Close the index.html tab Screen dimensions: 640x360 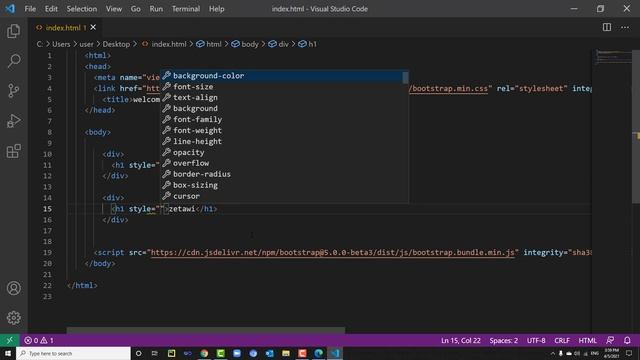click(93, 27)
